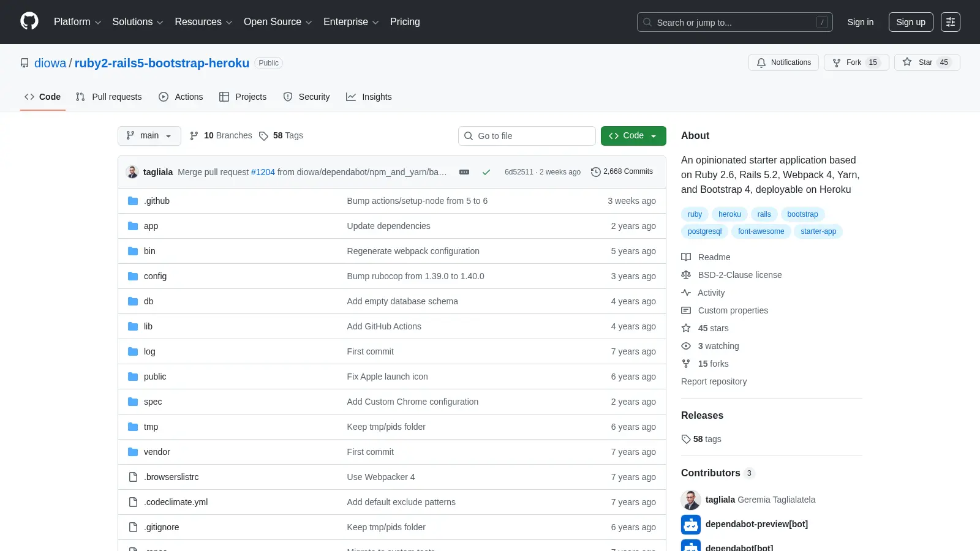
Task: Open commit 'Add Custom Chrome configuration'
Action: tap(413, 402)
